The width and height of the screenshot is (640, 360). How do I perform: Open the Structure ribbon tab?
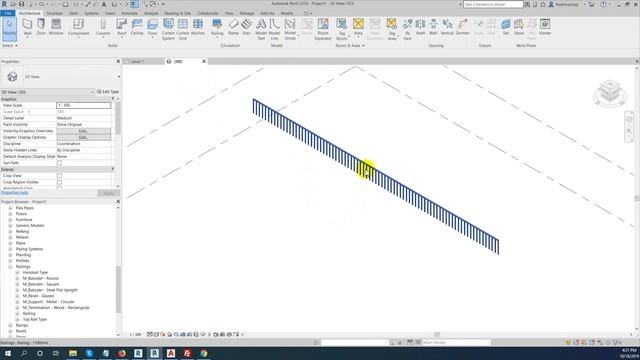(x=54, y=13)
